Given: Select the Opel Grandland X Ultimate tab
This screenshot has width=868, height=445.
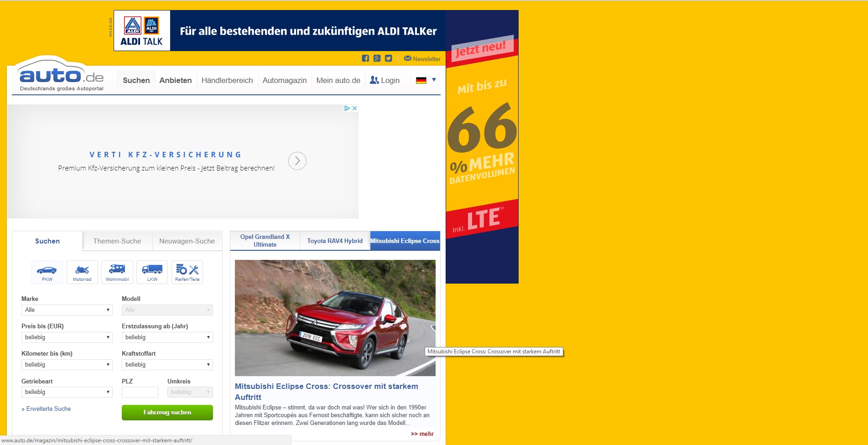Looking at the screenshot, I should (x=265, y=241).
